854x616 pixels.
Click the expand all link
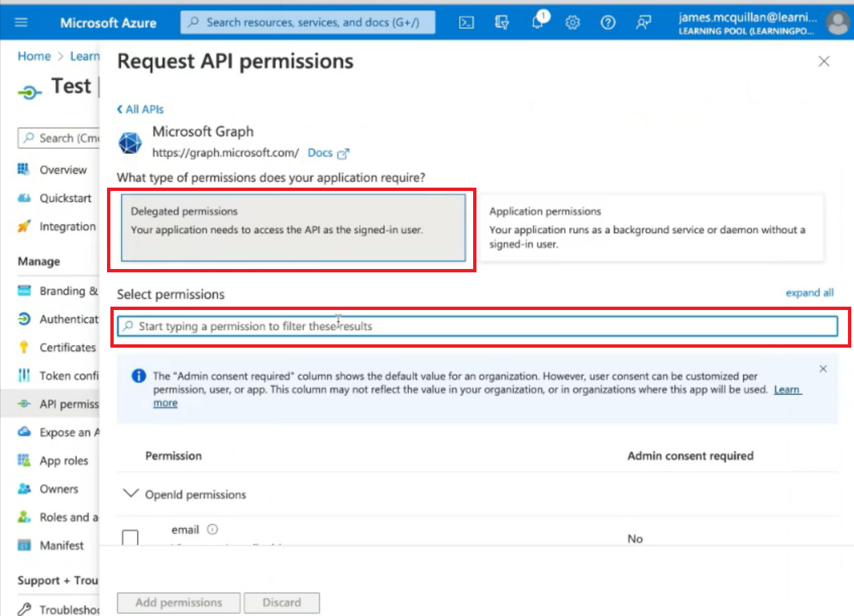[x=809, y=293]
